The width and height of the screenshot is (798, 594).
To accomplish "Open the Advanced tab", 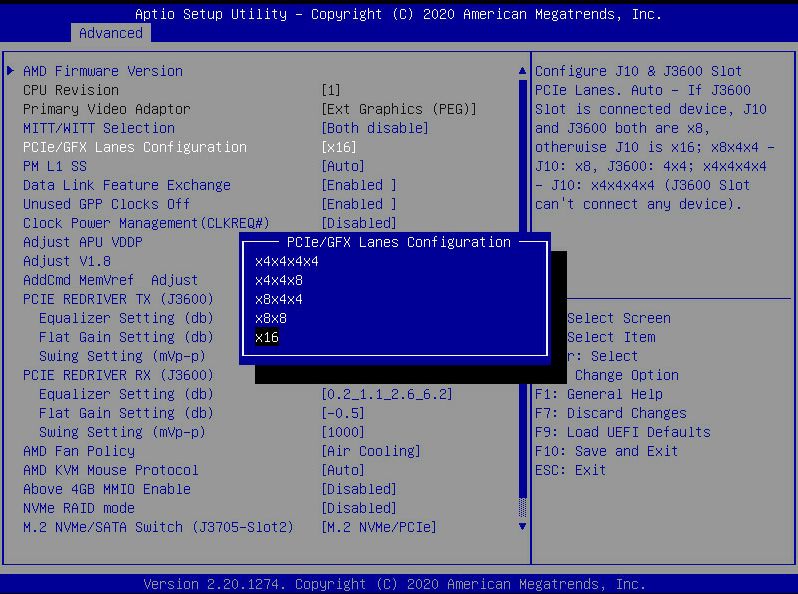I will click(x=110, y=33).
